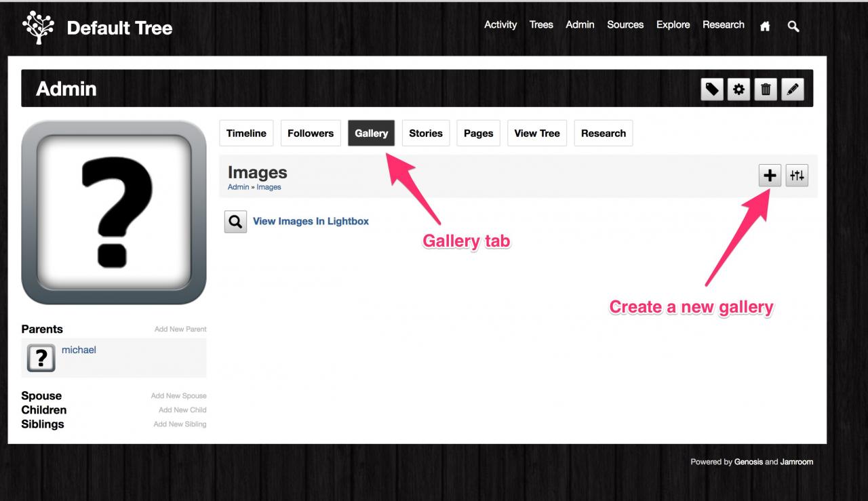
Task: Click the trash delete icon
Action: point(766,89)
